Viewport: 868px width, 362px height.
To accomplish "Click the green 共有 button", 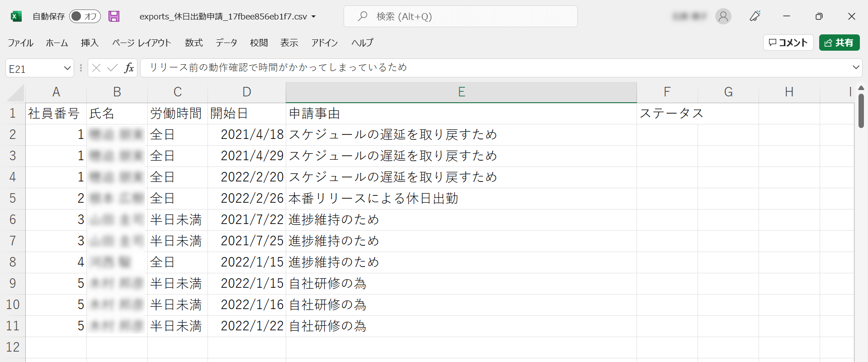I will coord(839,43).
